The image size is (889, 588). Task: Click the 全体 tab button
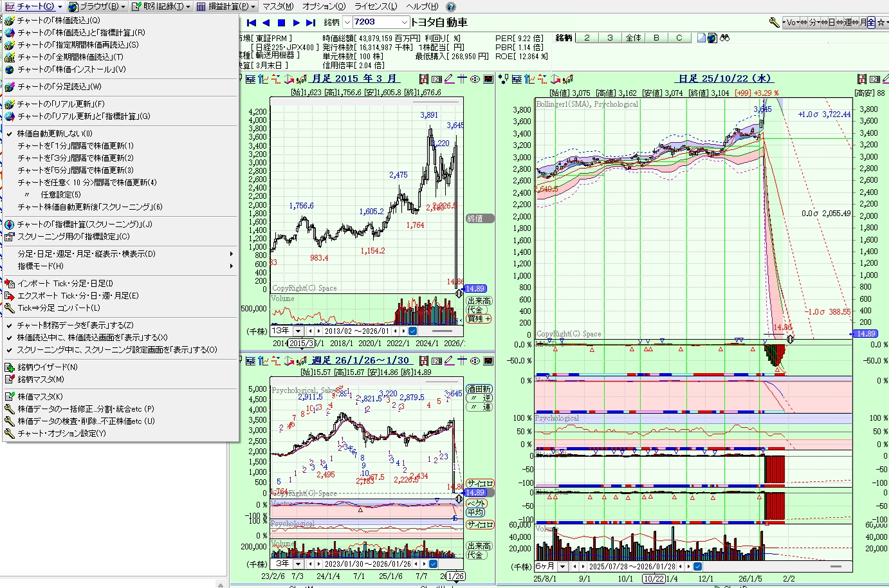[633, 38]
